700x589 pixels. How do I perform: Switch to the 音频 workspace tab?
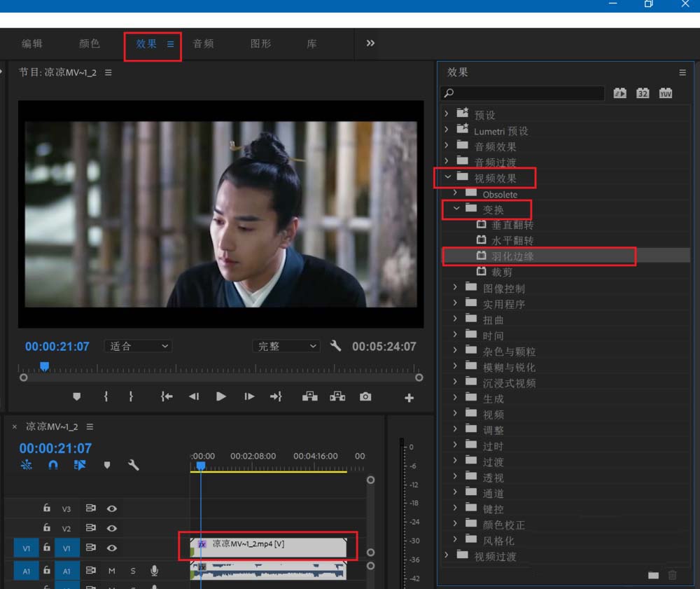203,43
